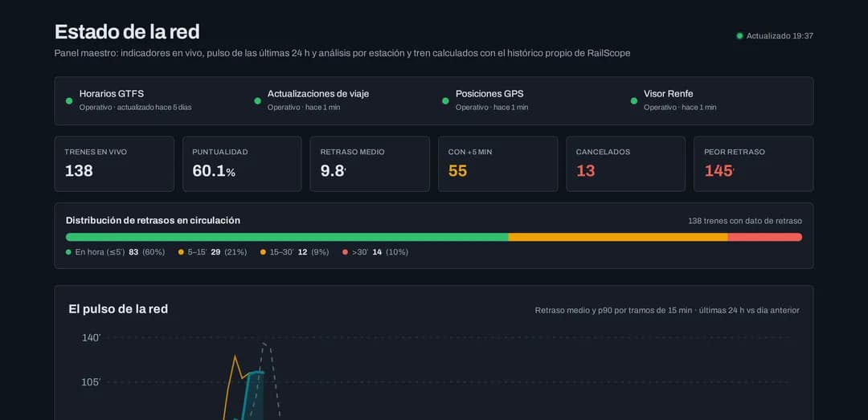Click the '>30' 14 (10%)' legend entry
The width and height of the screenshot is (868, 420).
pos(375,252)
